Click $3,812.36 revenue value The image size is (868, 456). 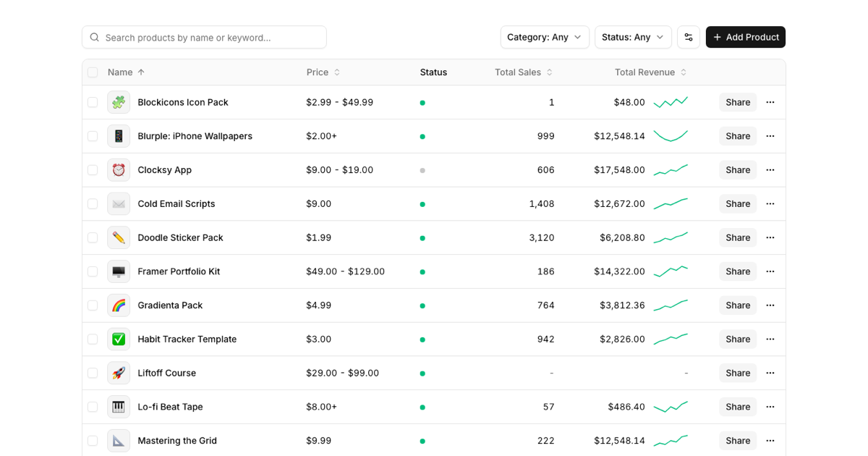(622, 305)
